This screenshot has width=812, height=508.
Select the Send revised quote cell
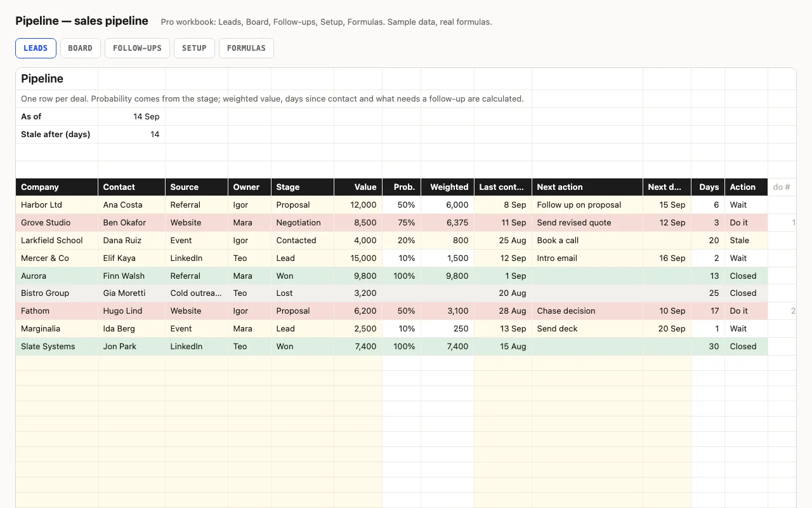pyautogui.click(x=587, y=223)
